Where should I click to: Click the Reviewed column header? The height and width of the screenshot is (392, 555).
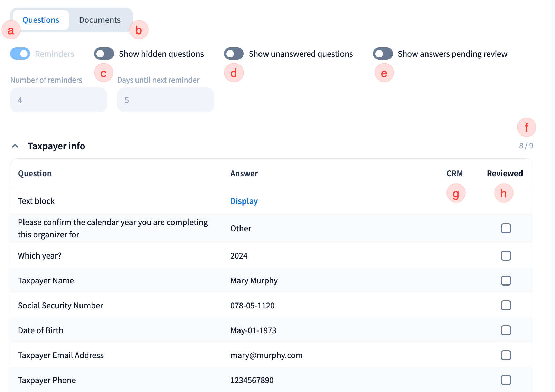pos(505,174)
